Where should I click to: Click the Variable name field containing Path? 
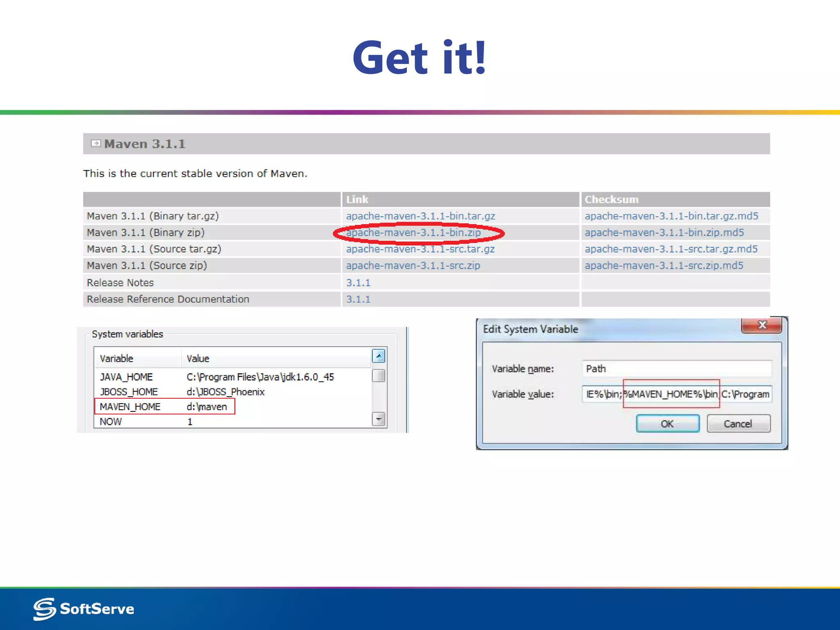point(676,368)
